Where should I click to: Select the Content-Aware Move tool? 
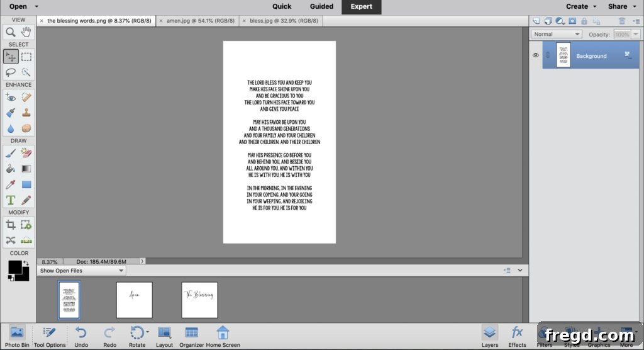coord(11,240)
